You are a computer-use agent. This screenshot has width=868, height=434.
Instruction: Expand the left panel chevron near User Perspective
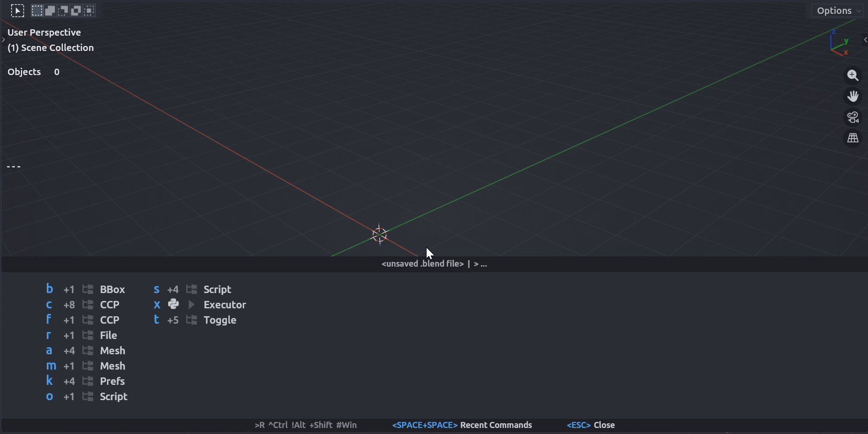[x=4, y=40]
